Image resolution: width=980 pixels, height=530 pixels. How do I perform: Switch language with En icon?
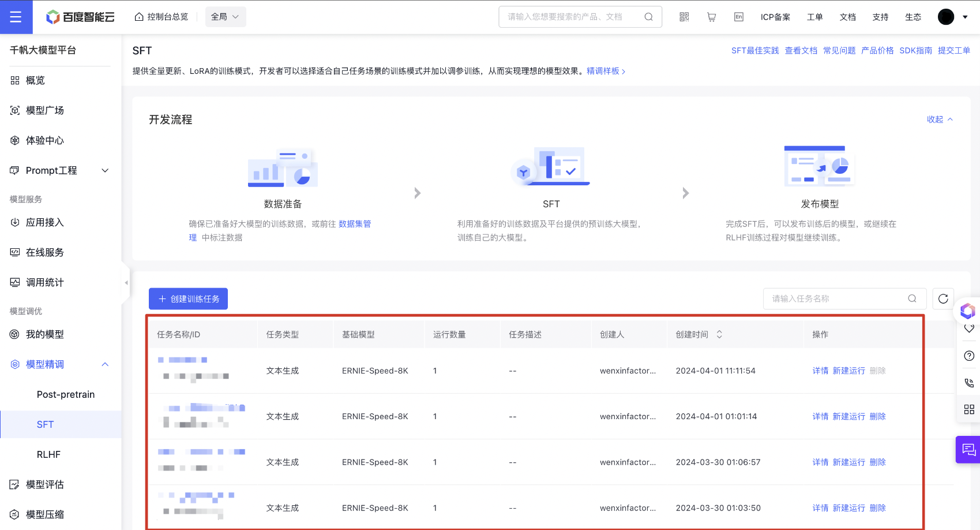pyautogui.click(x=739, y=17)
